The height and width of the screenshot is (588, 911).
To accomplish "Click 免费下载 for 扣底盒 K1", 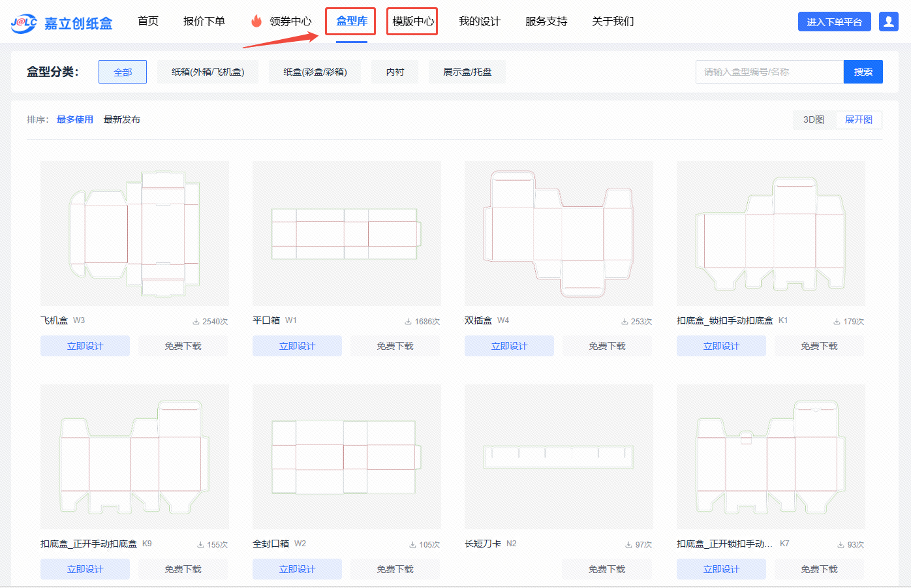I will [x=819, y=346].
